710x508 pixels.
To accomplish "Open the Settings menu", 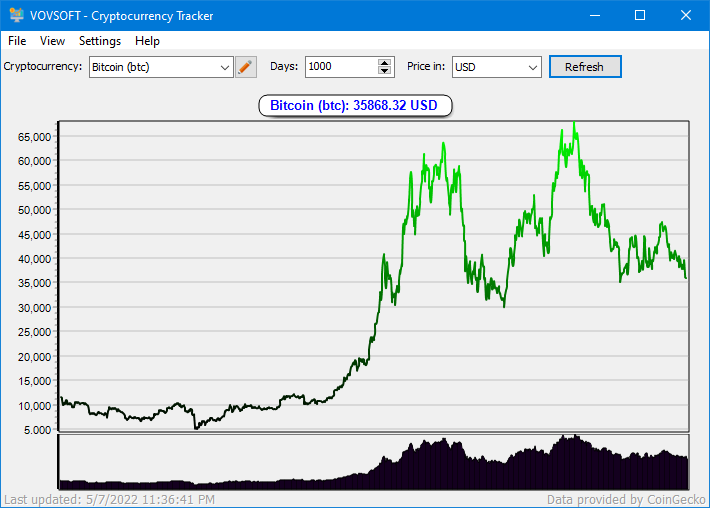I will [x=100, y=41].
